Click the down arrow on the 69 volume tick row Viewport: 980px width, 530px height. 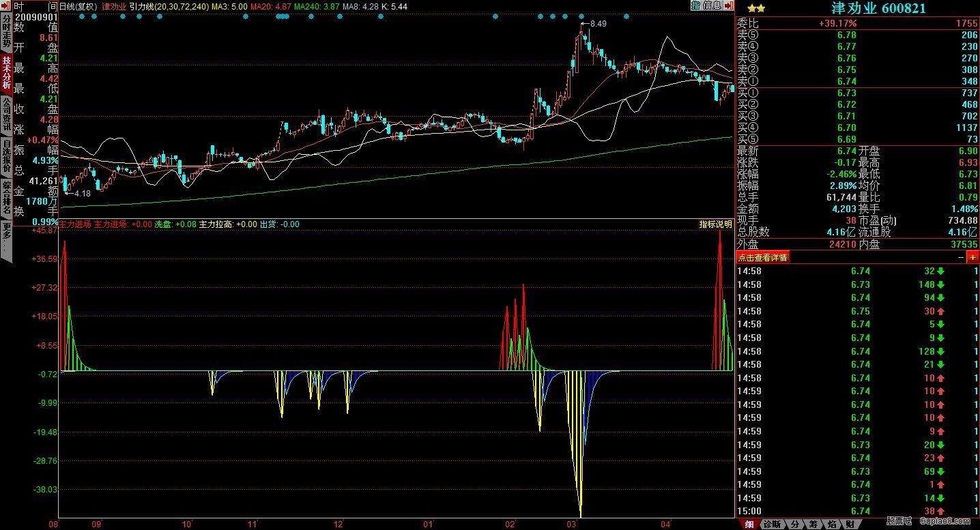tap(940, 471)
